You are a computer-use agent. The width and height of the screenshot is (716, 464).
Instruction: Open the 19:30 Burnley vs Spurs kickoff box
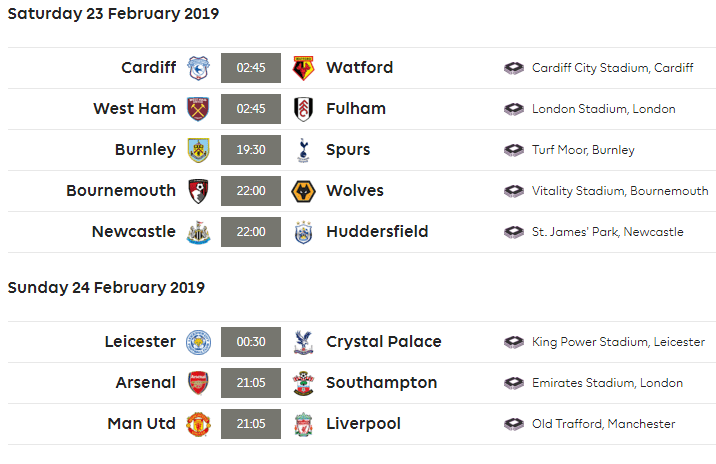(250, 150)
